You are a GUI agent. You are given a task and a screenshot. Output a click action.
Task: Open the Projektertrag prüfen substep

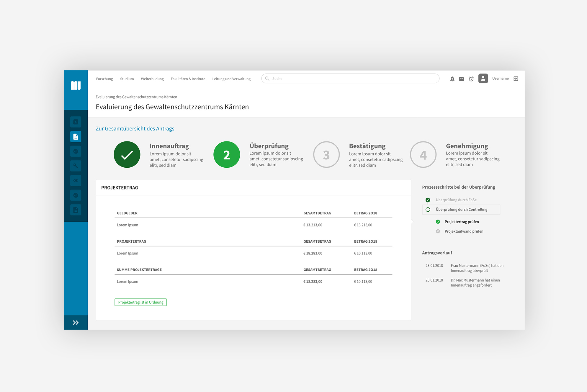pos(462,222)
